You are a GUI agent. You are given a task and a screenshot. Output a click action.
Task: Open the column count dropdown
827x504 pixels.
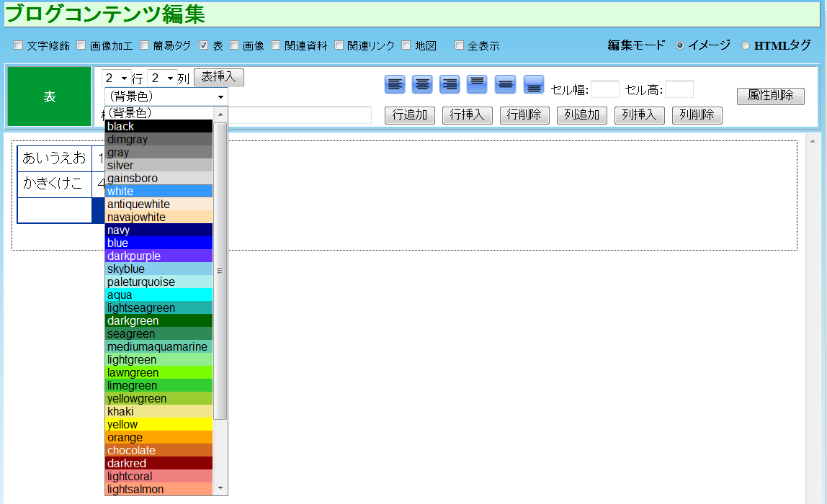tap(163, 78)
